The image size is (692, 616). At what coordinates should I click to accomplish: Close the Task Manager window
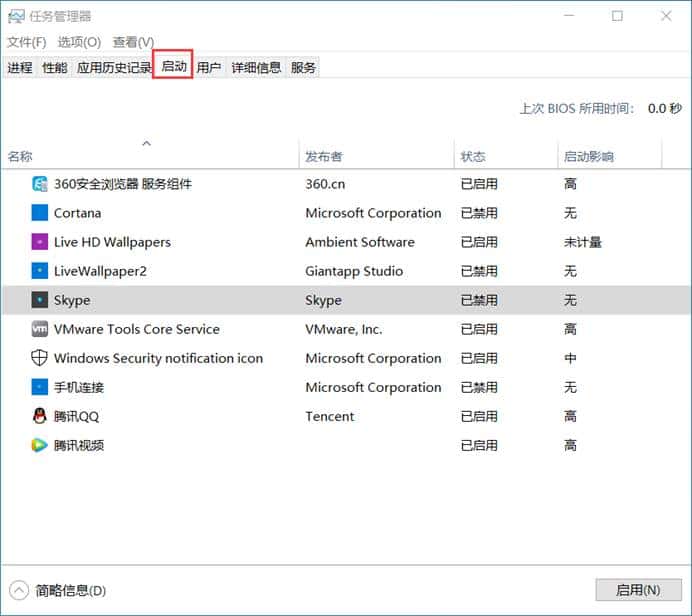point(666,16)
